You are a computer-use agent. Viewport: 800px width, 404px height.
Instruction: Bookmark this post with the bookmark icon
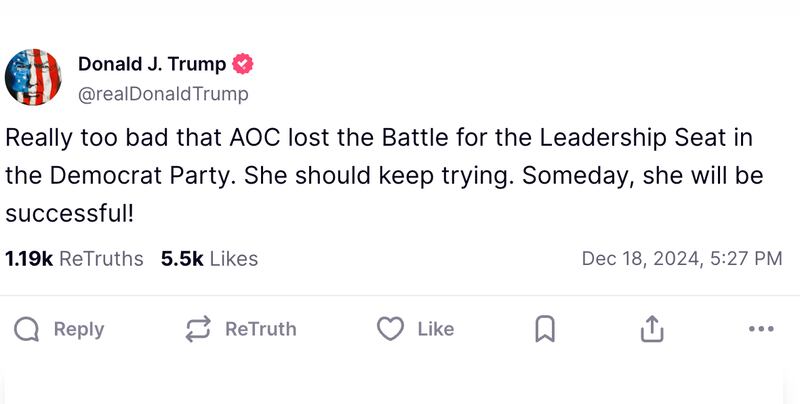pyautogui.click(x=546, y=329)
